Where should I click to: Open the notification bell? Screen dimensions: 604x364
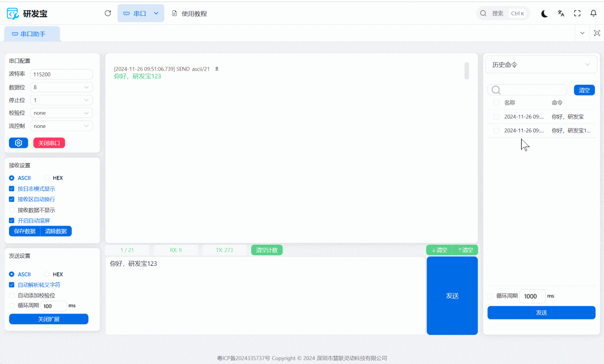pos(593,14)
